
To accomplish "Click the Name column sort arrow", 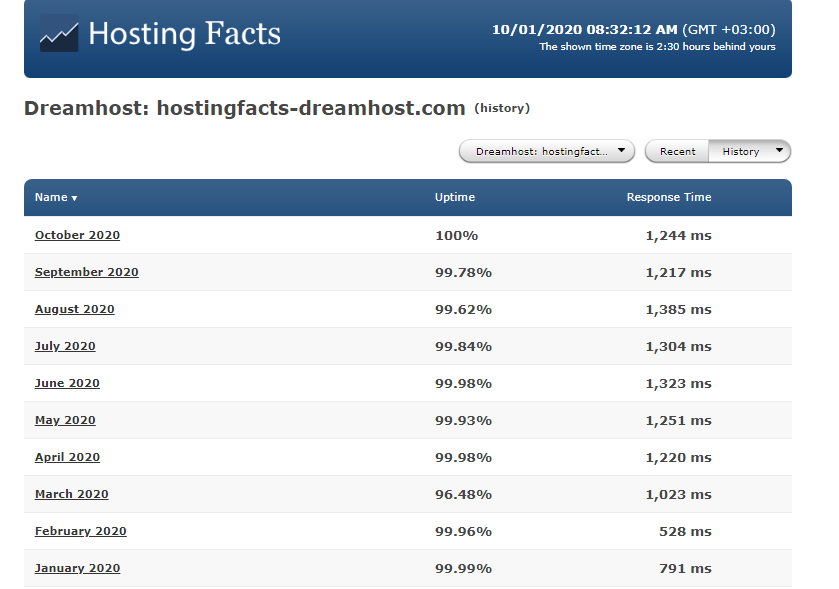I will tap(74, 198).
